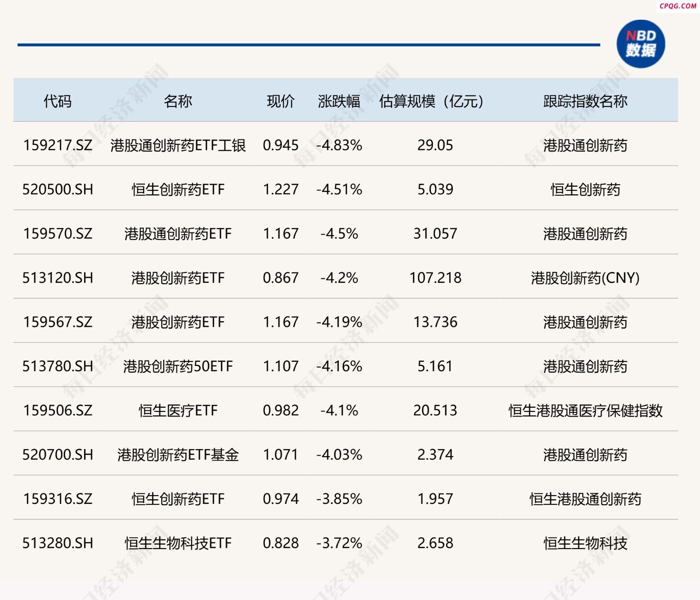
Task: Click the NBD数据 logo badge
Action: [640, 44]
